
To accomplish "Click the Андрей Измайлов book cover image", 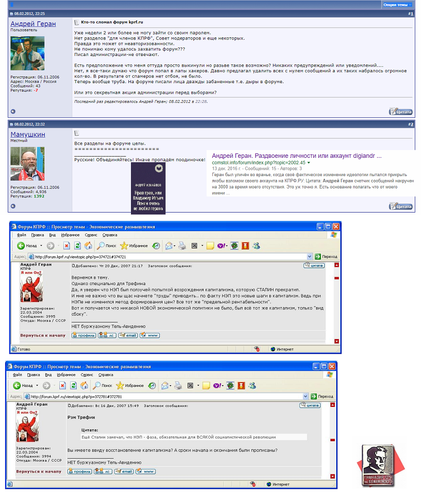I will [x=148, y=188].
